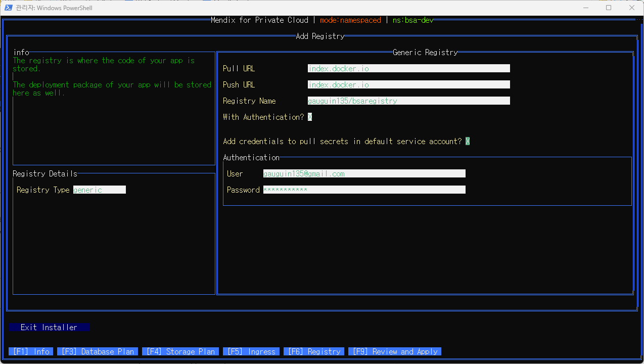Close the PowerShell window
The image size is (644, 364).
pyautogui.click(x=632, y=8)
